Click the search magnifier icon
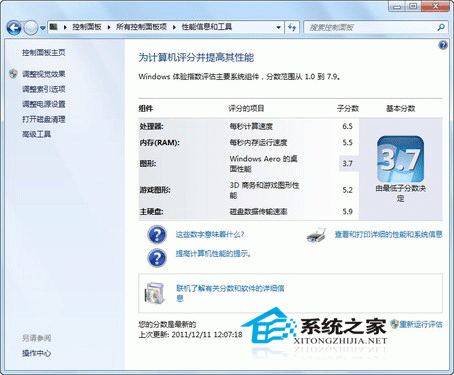454x375 pixels. coord(441,27)
